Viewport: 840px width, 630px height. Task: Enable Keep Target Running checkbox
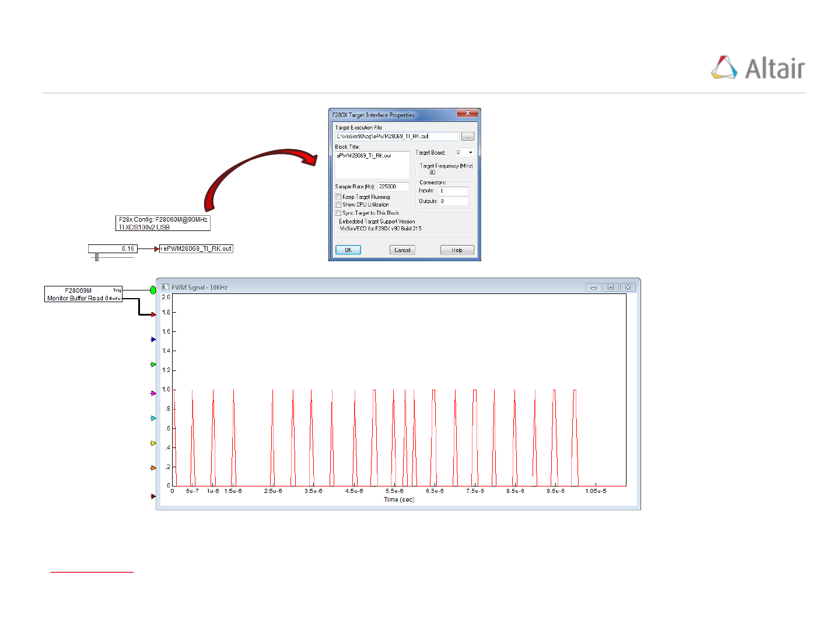pyautogui.click(x=338, y=197)
